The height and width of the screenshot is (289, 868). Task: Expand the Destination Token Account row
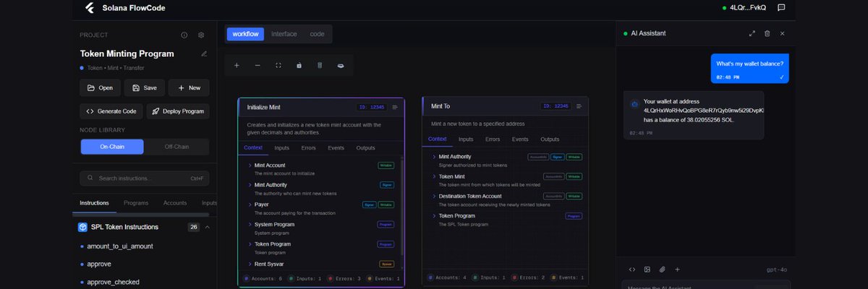tap(434, 196)
